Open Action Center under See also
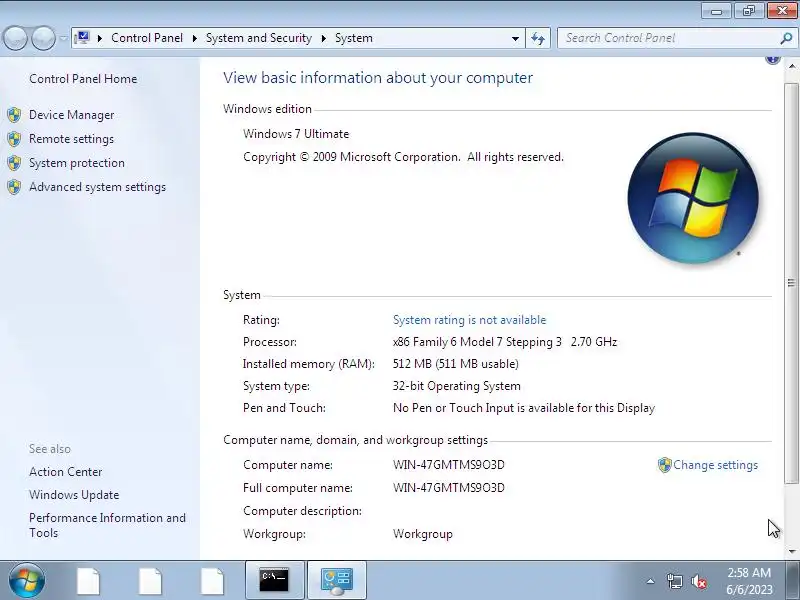The height and width of the screenshot is (600, 800). 65,472
